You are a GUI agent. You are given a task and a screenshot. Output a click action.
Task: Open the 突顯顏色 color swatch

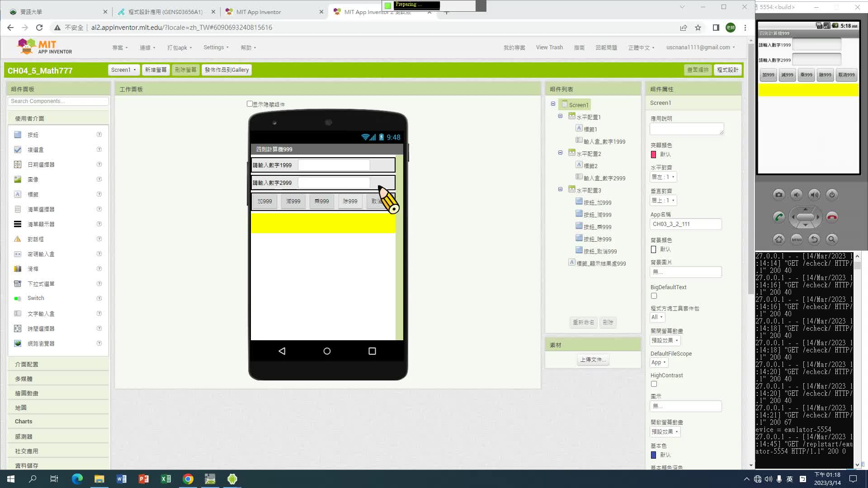[653, 155]
